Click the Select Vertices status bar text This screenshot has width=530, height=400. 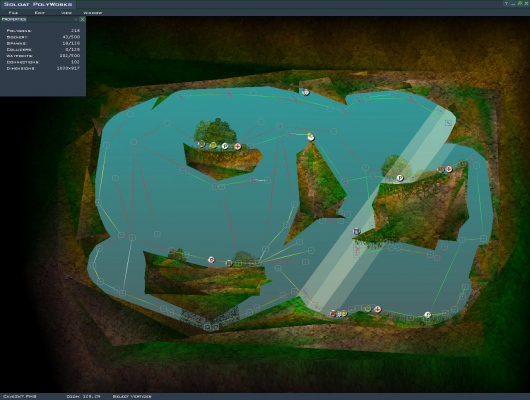coord(132,396)
